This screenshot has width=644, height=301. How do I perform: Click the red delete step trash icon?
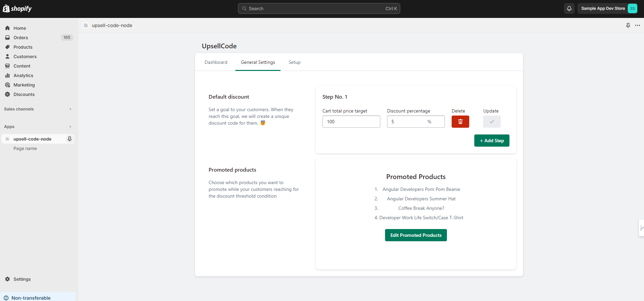[x=460, y=122]
